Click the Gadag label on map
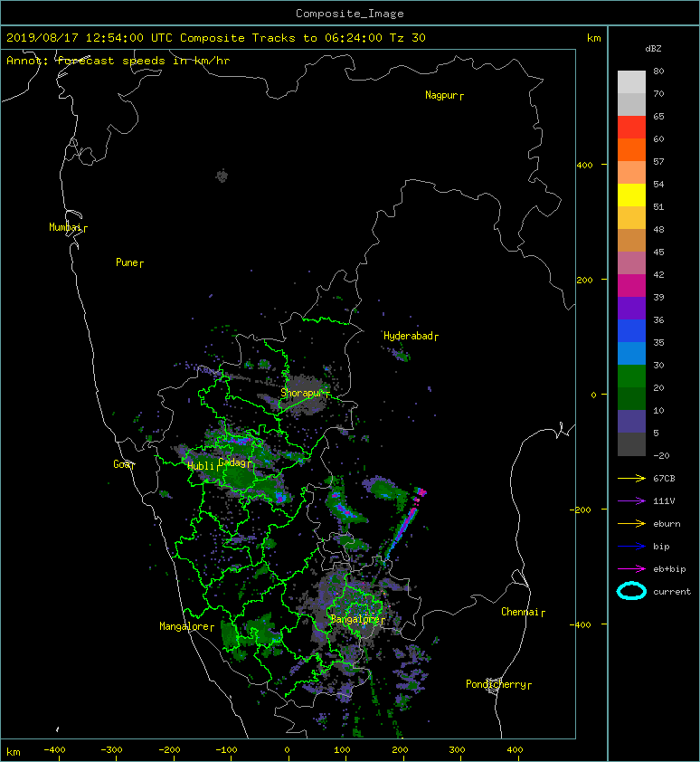This screenshot has height=762, width=700. (x=232, y=462)
